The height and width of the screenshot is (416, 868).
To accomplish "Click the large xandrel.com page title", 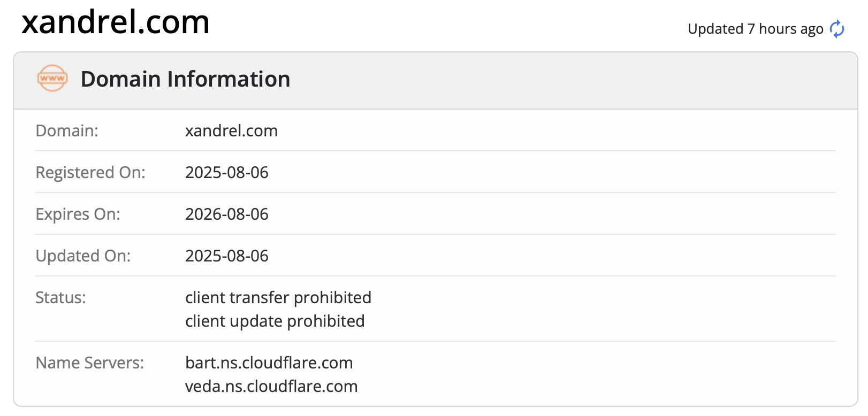I will pos(116,22).
